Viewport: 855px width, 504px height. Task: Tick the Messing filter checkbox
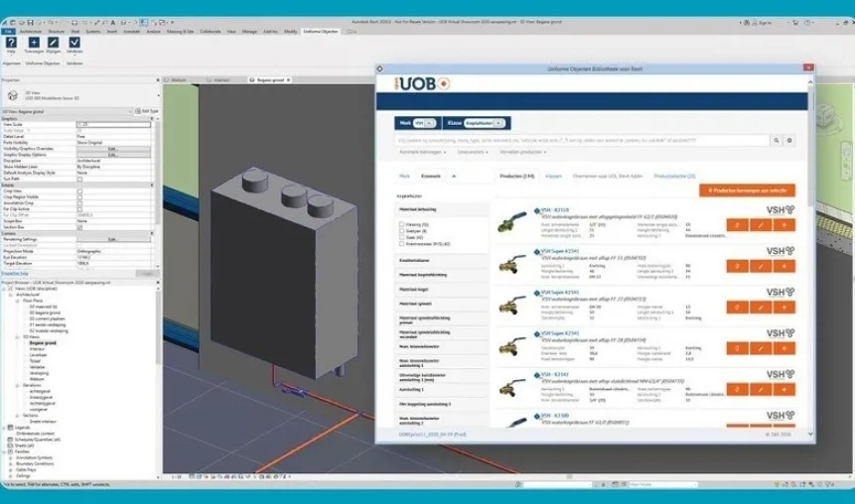click(402, 224)
